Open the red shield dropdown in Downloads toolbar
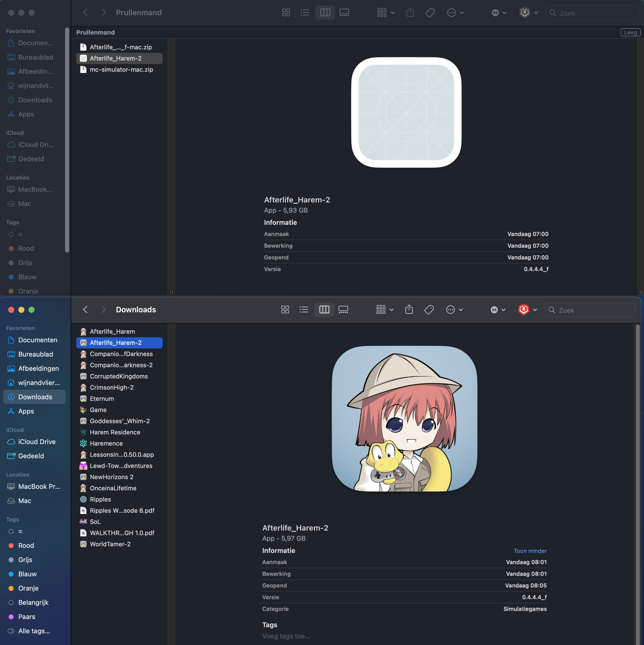Viewport: 644px width, 645px height. click(527, 310)
